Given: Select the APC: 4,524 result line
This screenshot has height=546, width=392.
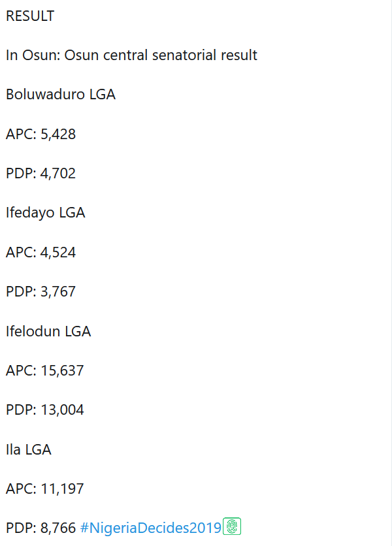Looking at the screenshot, I should pos(41,252).
